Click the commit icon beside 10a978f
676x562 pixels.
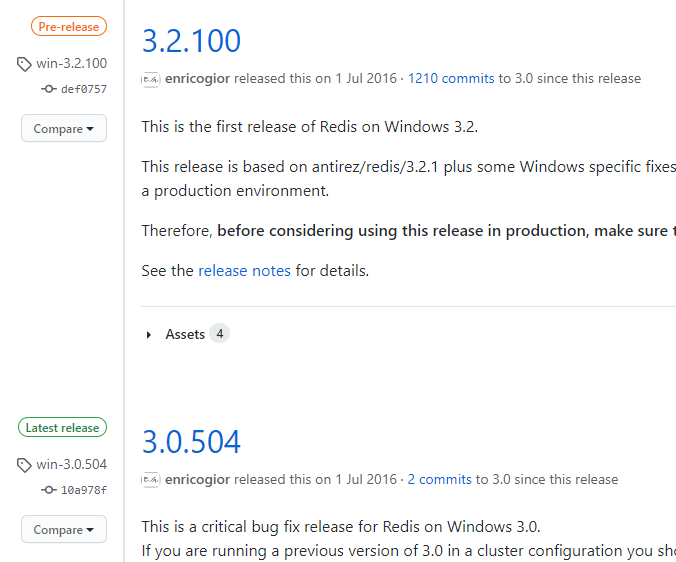49,490
